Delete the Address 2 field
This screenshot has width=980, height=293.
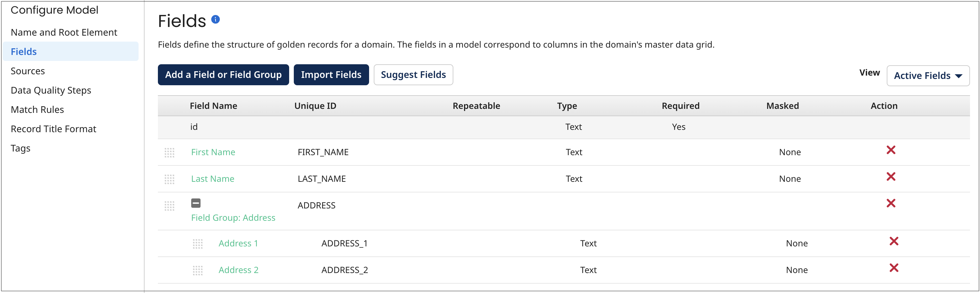894,268
